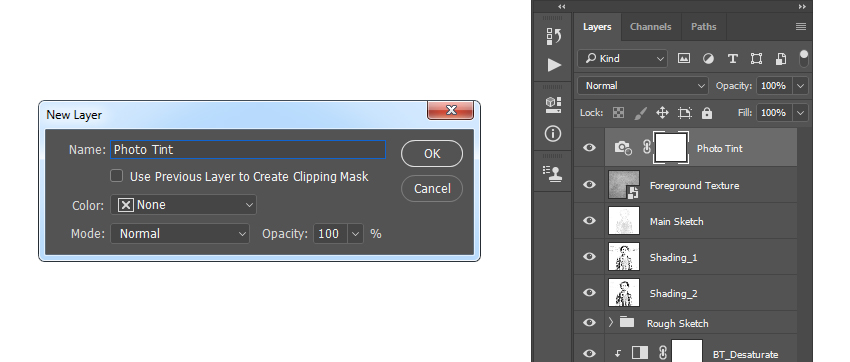Click BT_Desaturate adjustment layer icon
This screenshot has height=362, width=850.
[640, 353]
